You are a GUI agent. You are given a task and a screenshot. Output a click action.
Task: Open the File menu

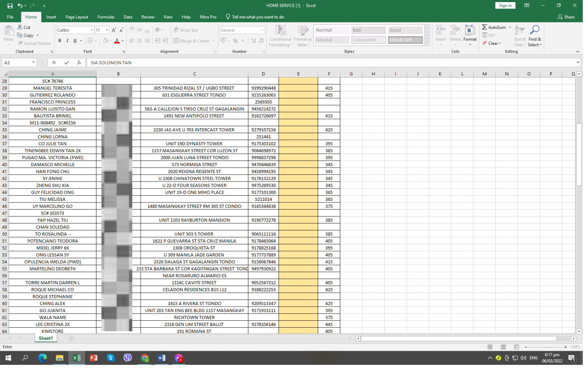10,17
